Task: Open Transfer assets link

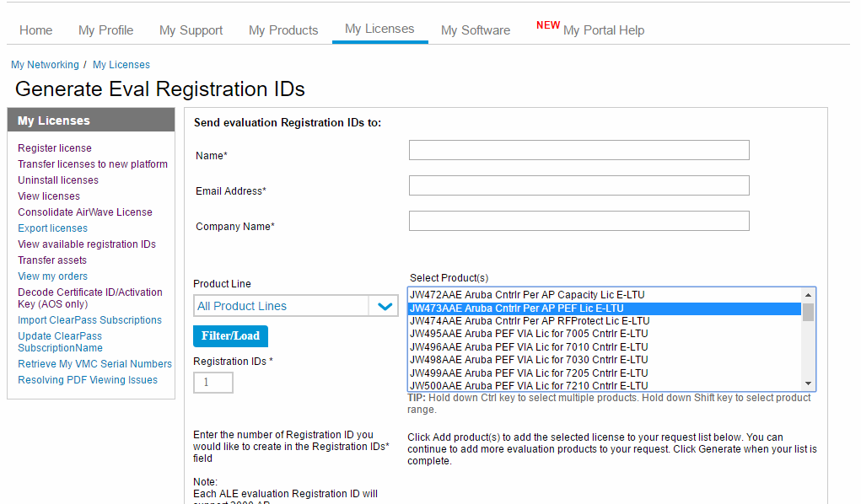Action: click(x=51, y=260)
